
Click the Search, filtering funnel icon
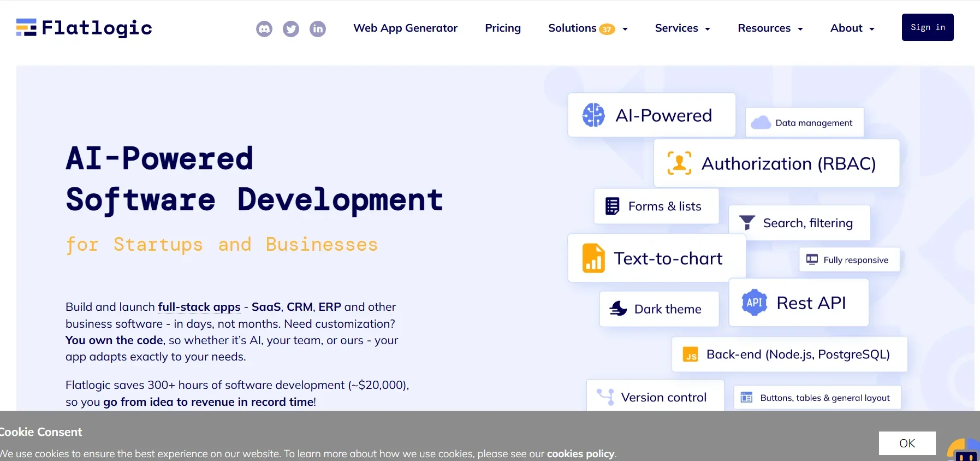(x=747, y=223)
